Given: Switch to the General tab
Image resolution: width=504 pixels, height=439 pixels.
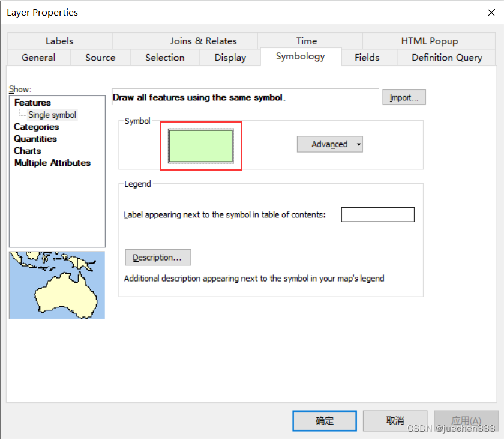Looking at the screenshot, I should point(38,58).
